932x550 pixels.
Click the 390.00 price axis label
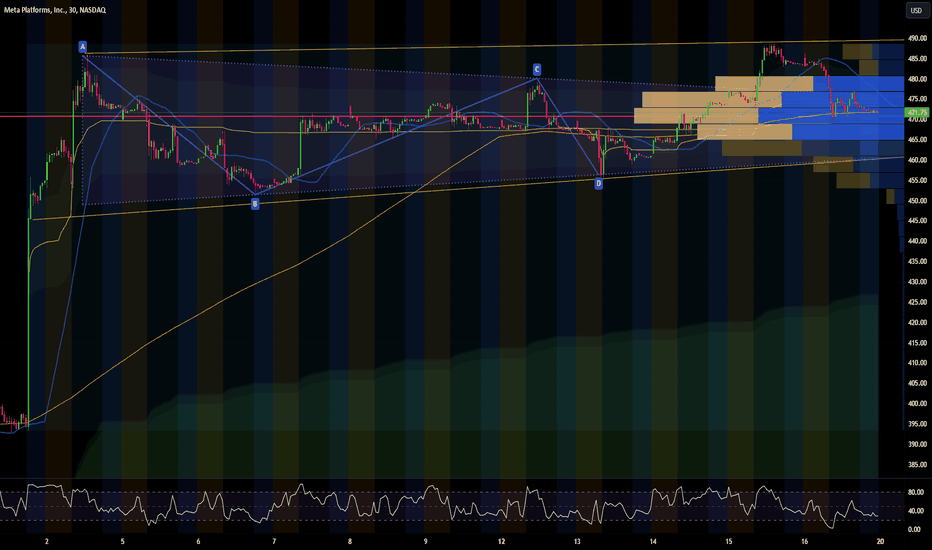tap(917, 444)
